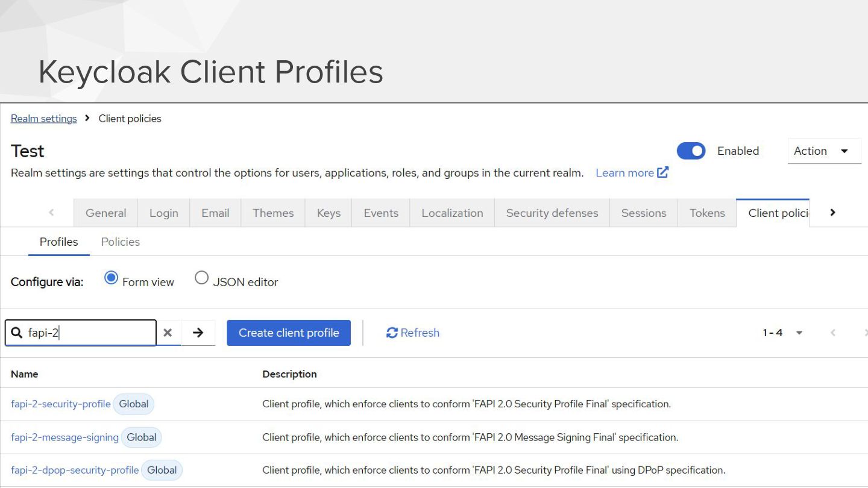
Task: Open the Action dropdown menu
Action: [x=824, y=151]
